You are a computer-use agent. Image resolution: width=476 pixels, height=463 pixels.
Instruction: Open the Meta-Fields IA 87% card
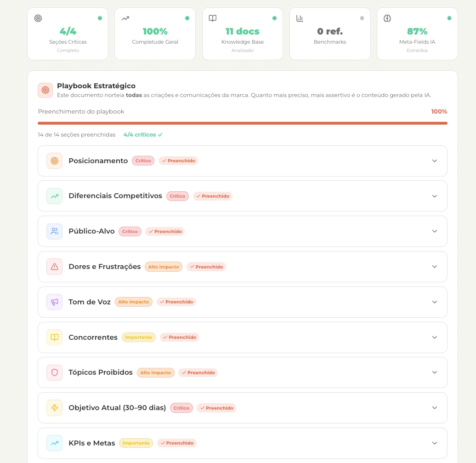(417, 34)
